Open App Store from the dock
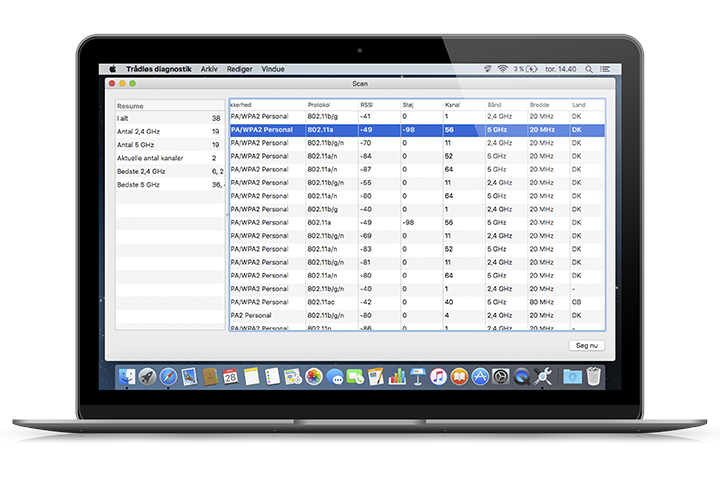 (479, 377)
